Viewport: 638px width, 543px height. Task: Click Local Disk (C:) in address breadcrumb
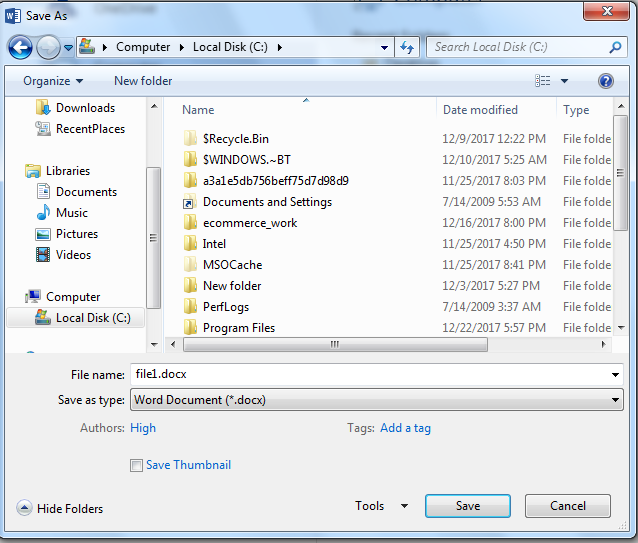click(230, 47)
